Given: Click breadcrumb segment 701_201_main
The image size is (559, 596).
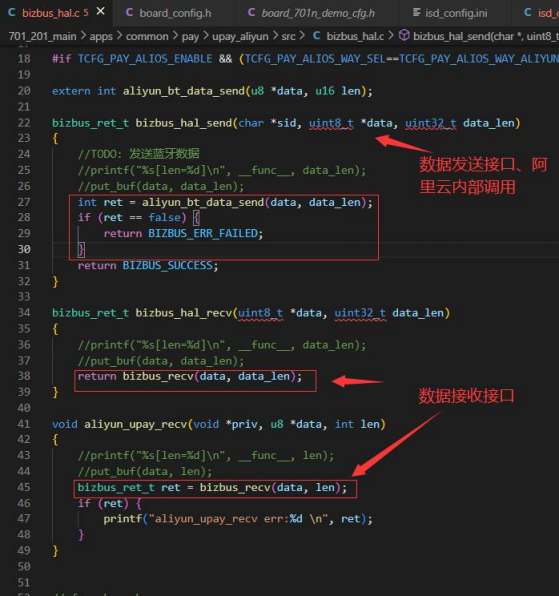Looking at the screenshot, I should [42, 36].
